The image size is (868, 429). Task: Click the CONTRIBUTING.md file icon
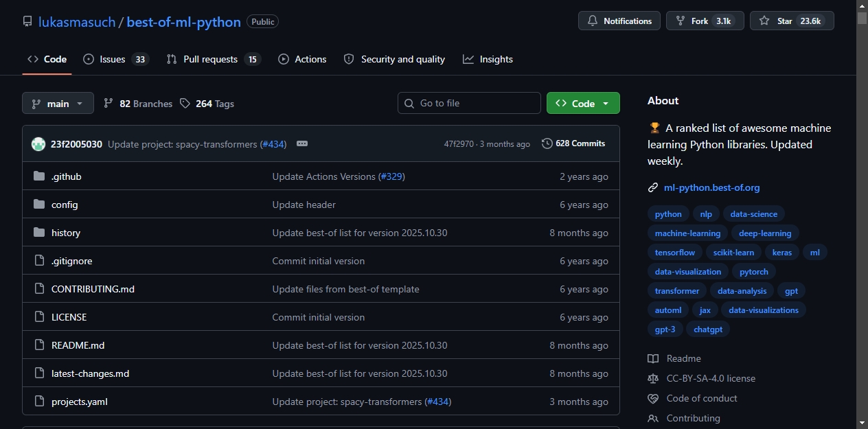click(x=39, y=289)
